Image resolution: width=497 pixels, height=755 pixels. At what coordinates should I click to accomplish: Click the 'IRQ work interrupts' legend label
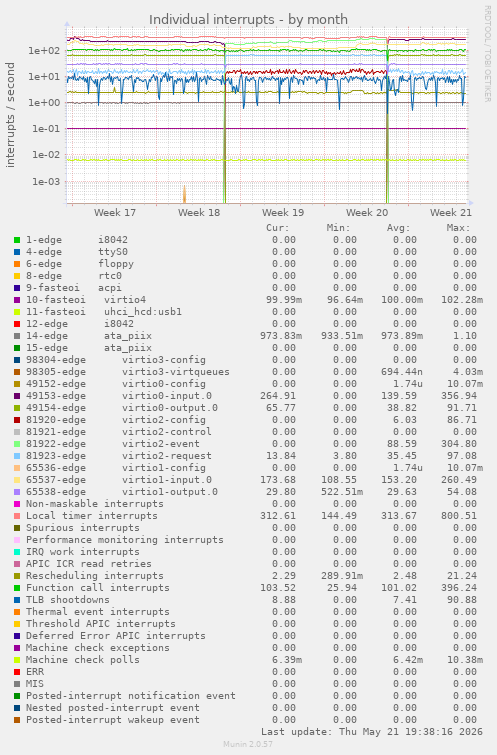coord(83,552)
